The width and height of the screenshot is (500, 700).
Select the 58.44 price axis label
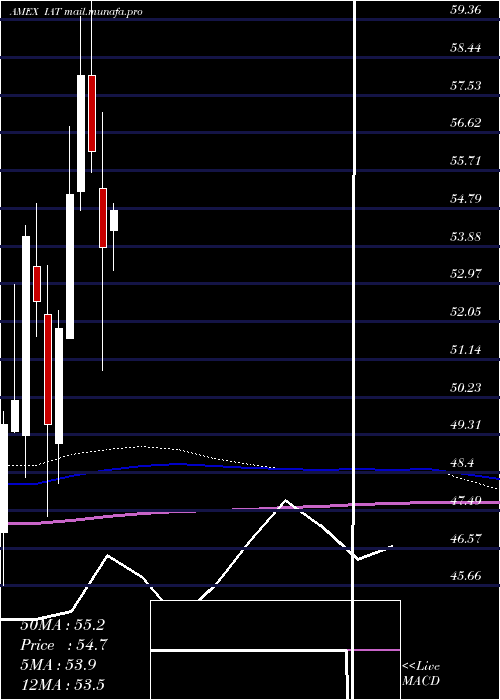click(466, 47)
